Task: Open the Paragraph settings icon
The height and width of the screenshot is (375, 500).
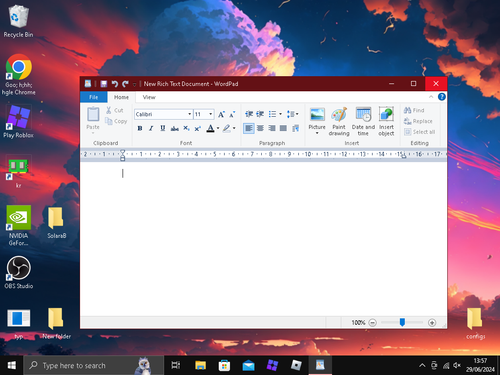Action: pyautogui.click(x=295, y=128)
